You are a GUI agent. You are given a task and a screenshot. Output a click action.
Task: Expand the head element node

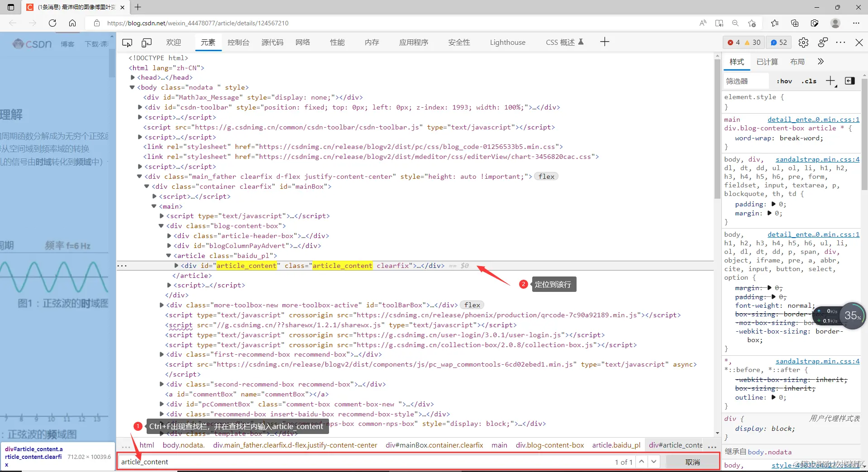coord(133,77)
